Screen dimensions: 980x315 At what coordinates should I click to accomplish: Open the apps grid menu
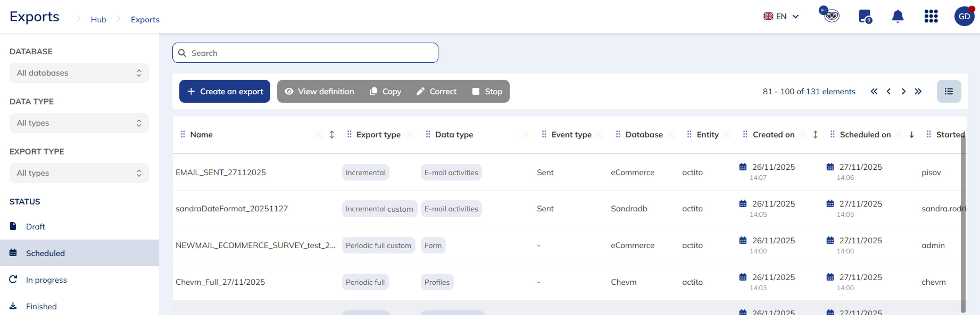(x=931, y=16)
